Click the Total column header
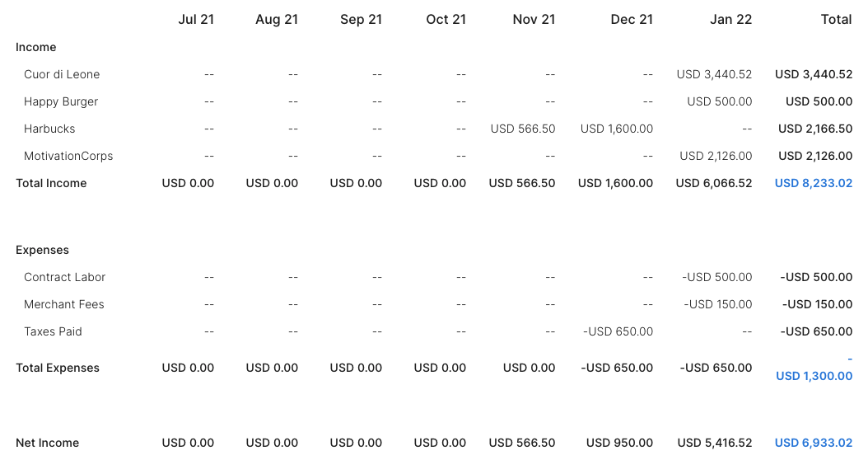The height and width of the screenshot is (460, 868). tap(836, 20)
